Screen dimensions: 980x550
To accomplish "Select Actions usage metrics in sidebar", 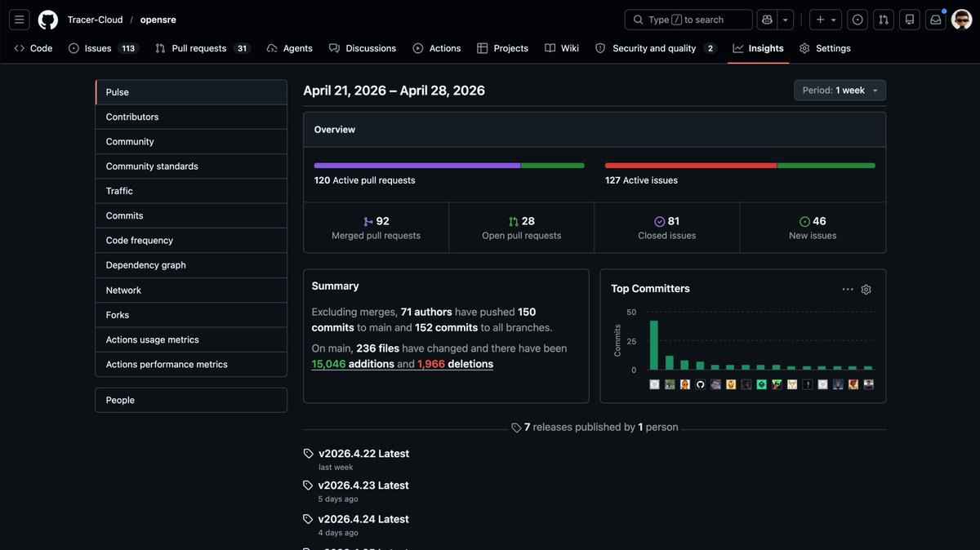I will pos(191,339).
